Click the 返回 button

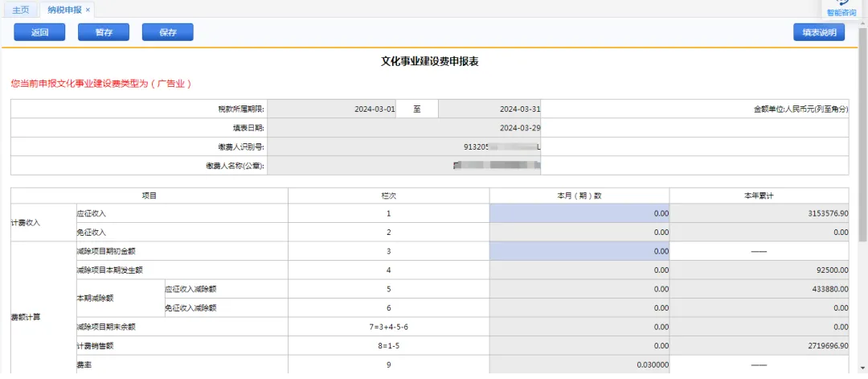click(x=40, y=32)
